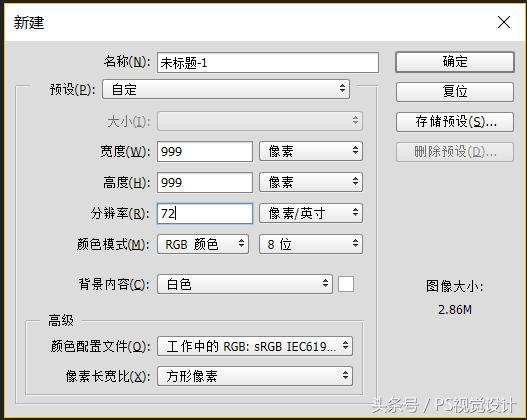The image size is (527, 420).
Task: Click the 复位 button
Action: [x=455, y=91]
